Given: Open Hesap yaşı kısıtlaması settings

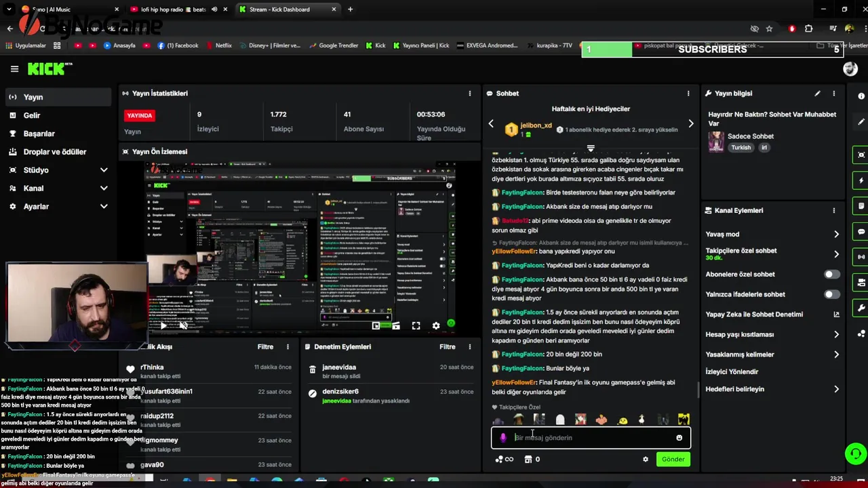Looking at the screenshot, I should [x=773, y=334].
